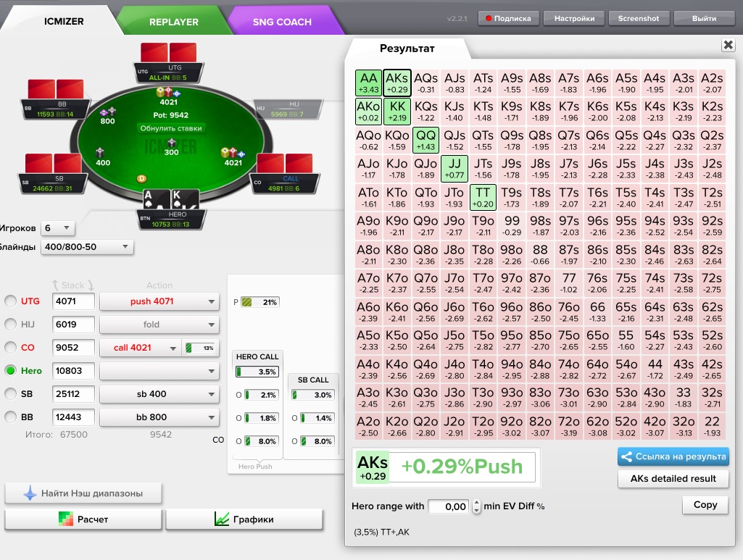The image size is (743, 560).
Task: Select the KK hand cell
Action: (397, 112)
